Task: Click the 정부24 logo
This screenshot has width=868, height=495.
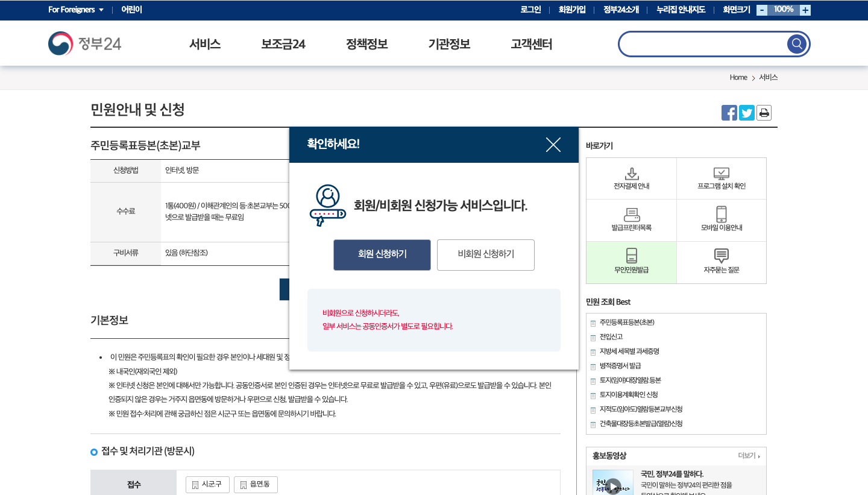Action: tap(84, 43)
